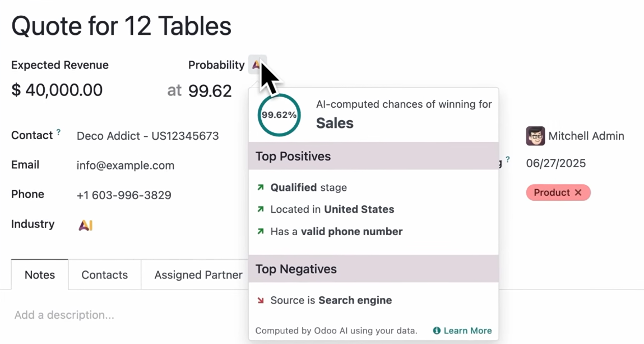Switch to the Notes tab

(x=40, y=275)
